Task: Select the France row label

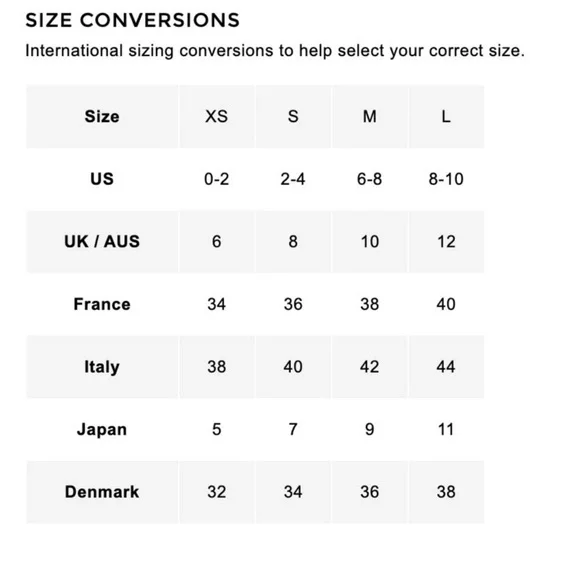Action: point(102,304)
